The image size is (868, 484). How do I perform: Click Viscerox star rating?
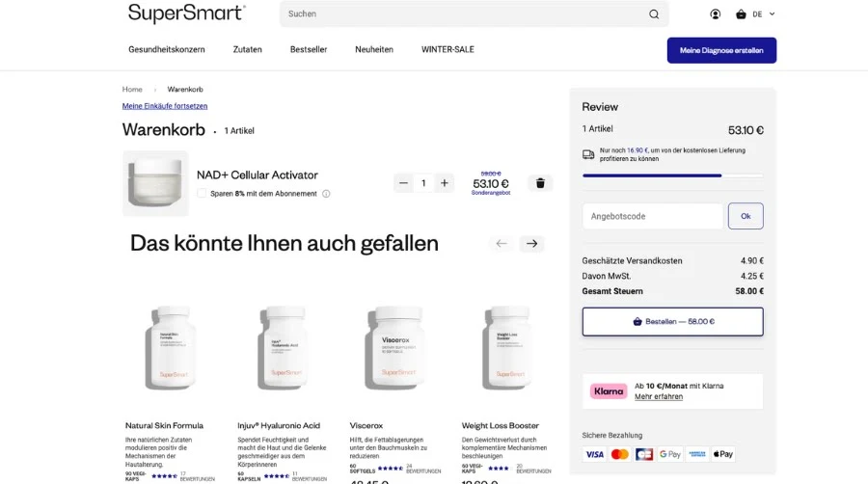point(391,469)
